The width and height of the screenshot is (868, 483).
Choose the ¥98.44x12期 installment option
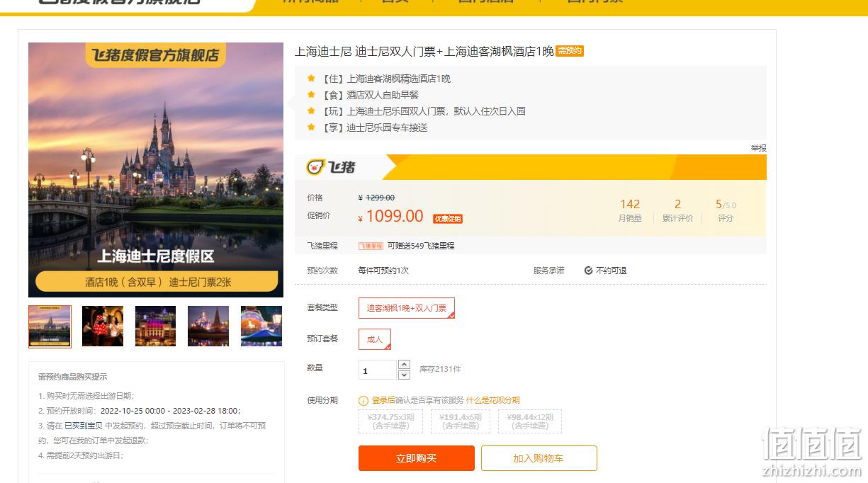click(x=530, y=421)
